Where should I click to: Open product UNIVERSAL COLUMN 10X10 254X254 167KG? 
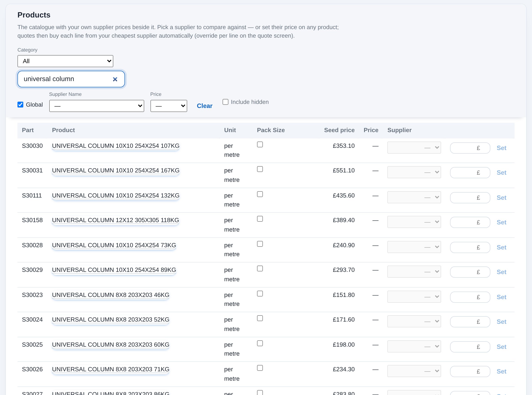coord(116,170)
